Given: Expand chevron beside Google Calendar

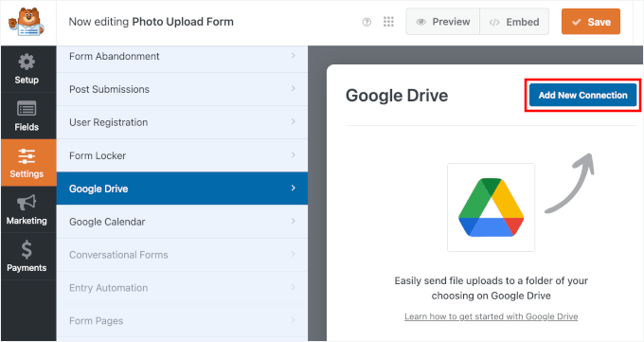Looking at the screenshot, I should (294, 221).
